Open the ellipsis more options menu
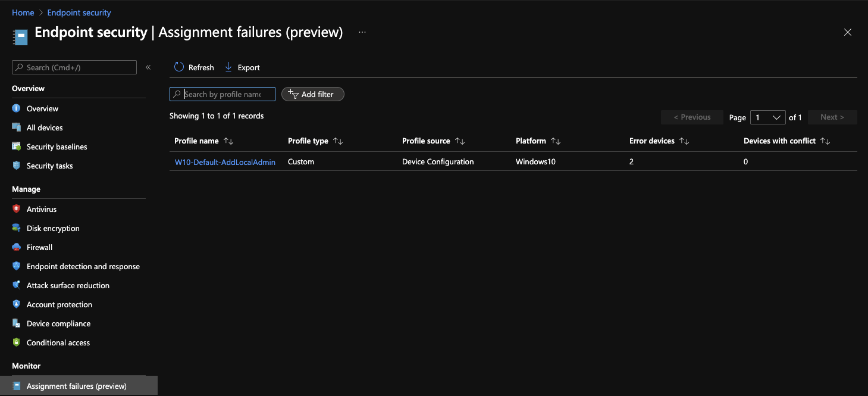This screenshot has height=396, width=868. pyautogui.click(x=362, y=32)
